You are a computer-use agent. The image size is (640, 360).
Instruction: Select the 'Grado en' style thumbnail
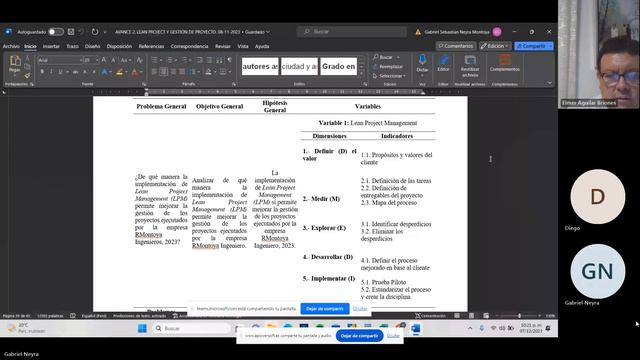(x=339, y=67)
